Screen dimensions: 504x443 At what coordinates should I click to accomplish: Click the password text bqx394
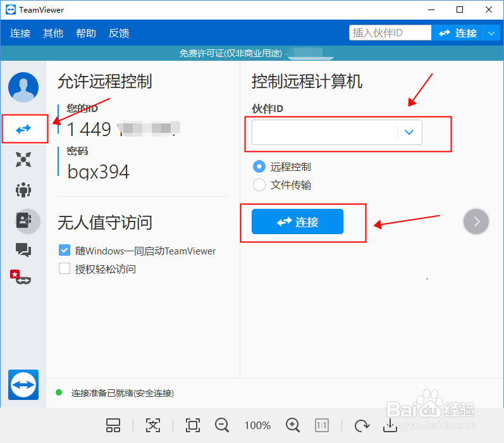(x=98, y=172)
